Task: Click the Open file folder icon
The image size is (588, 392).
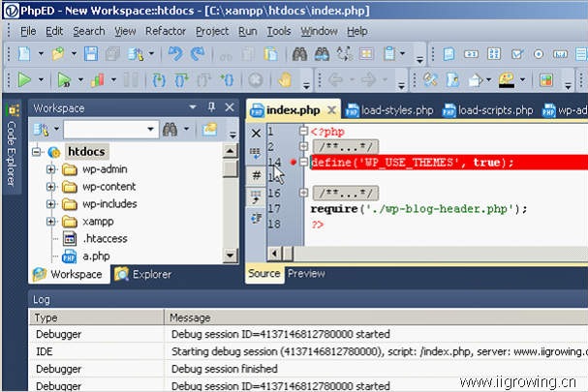Action: (58, 54)
